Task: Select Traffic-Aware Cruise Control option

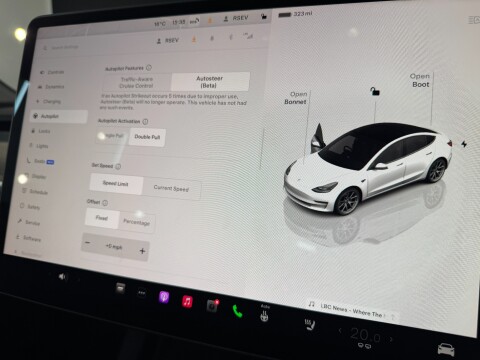Action: [137, 82]
